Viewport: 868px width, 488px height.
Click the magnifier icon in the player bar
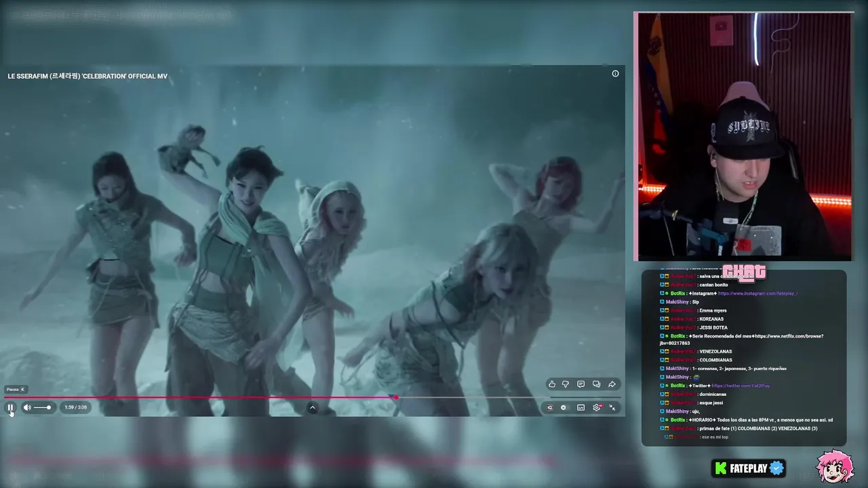pos(549,407)
